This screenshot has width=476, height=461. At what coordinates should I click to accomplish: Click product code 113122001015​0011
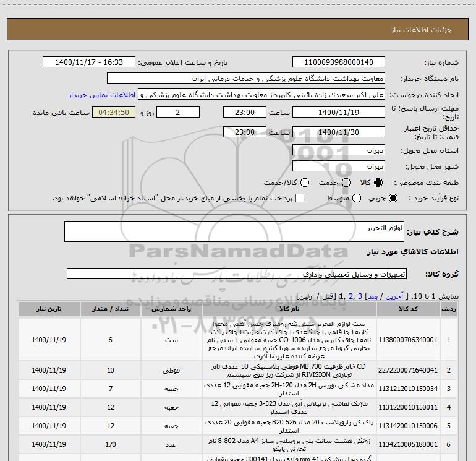[x=408, y=407]
